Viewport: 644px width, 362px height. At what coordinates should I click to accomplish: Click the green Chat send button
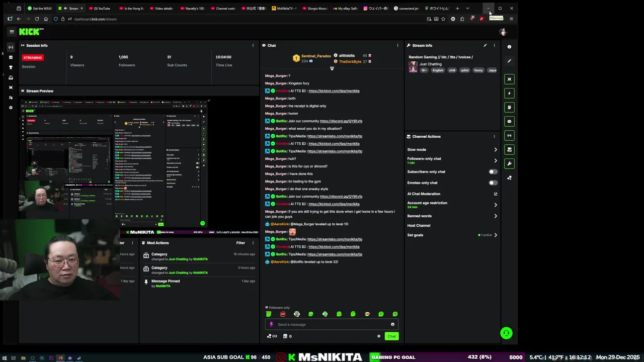(391, 336)
